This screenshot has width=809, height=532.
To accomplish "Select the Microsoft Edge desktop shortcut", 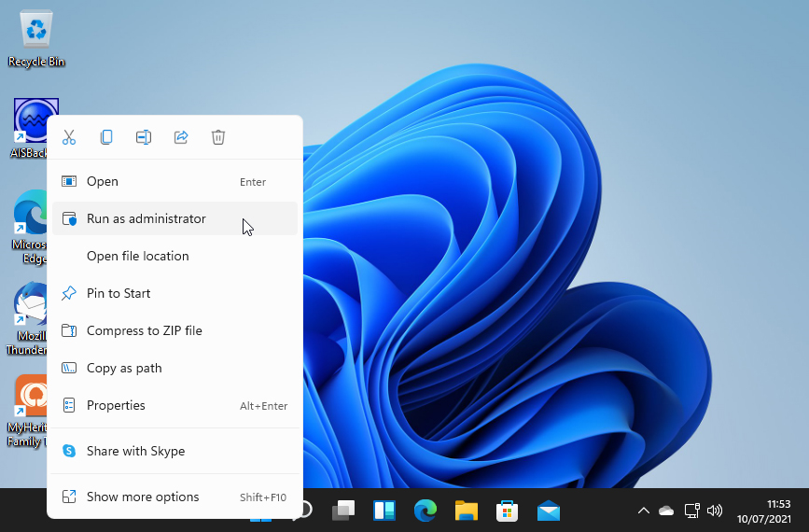I will click(28, 227).
